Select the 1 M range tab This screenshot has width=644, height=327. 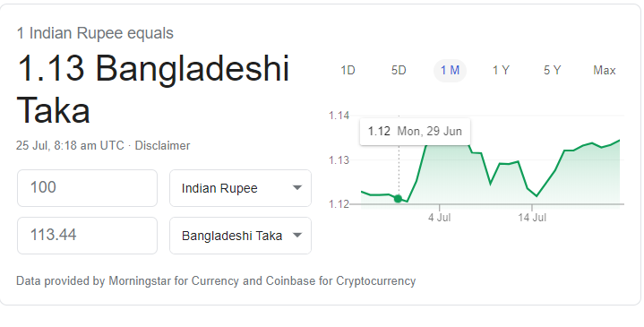(x=450, y=70)
